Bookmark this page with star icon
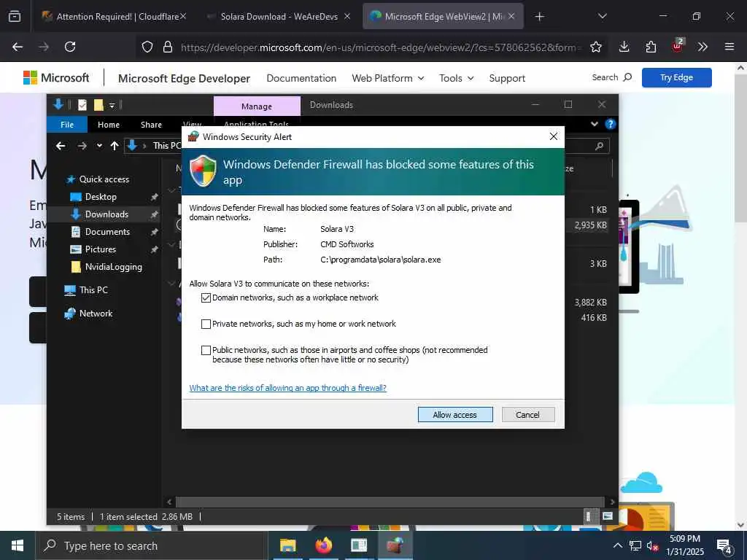 click(595, 47)
